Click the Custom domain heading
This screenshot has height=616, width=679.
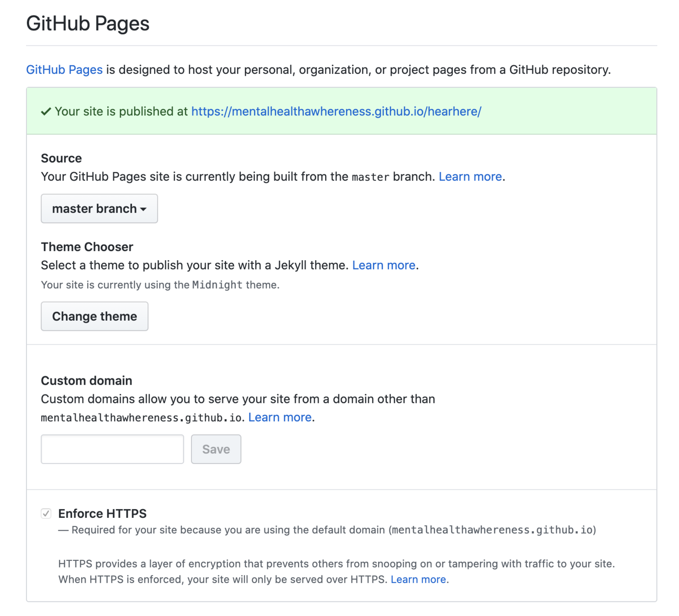[x=87, y=381]
